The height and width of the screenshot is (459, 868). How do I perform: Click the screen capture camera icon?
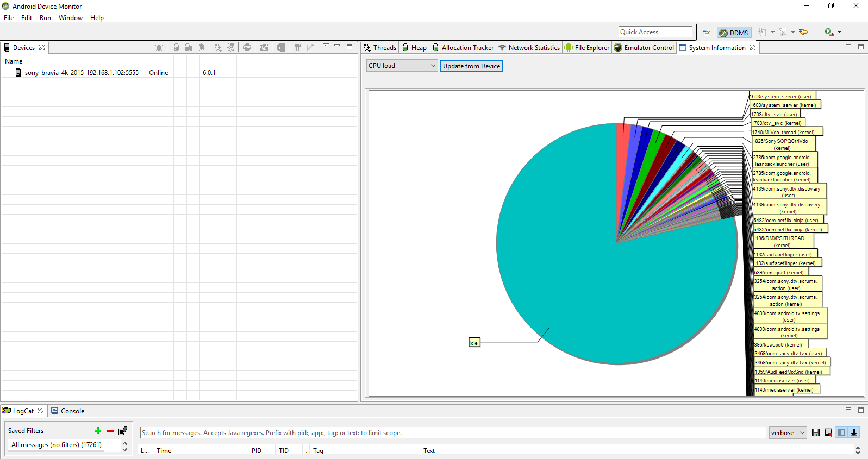pyautogui.click(x=264, y=48)
